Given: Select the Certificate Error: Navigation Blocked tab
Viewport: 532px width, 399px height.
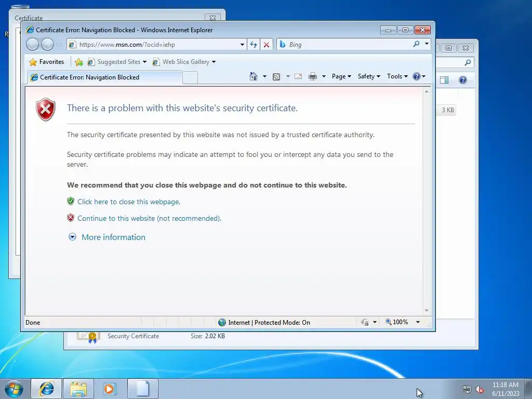Looking at the screenshot, I should 104,77.
